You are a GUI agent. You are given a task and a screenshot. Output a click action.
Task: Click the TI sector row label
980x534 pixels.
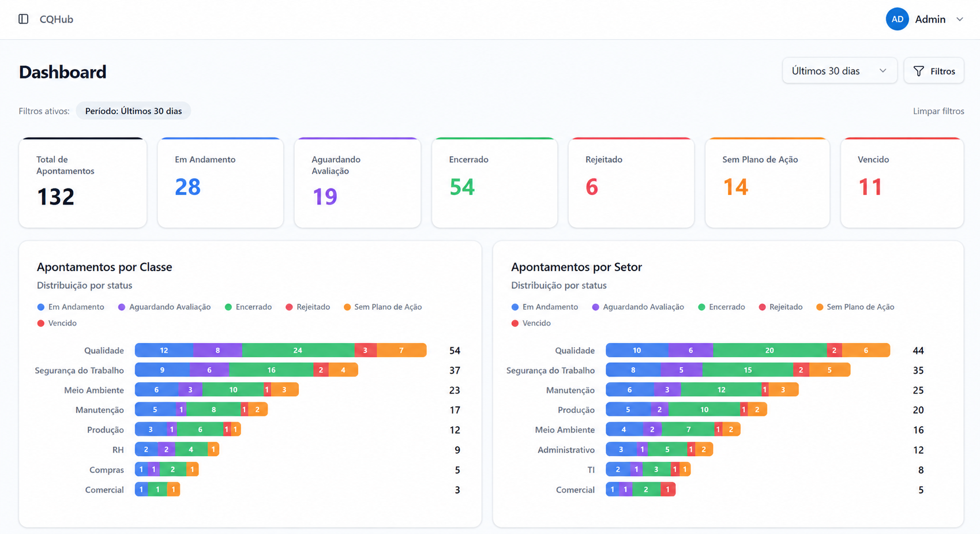coord(591,469)
